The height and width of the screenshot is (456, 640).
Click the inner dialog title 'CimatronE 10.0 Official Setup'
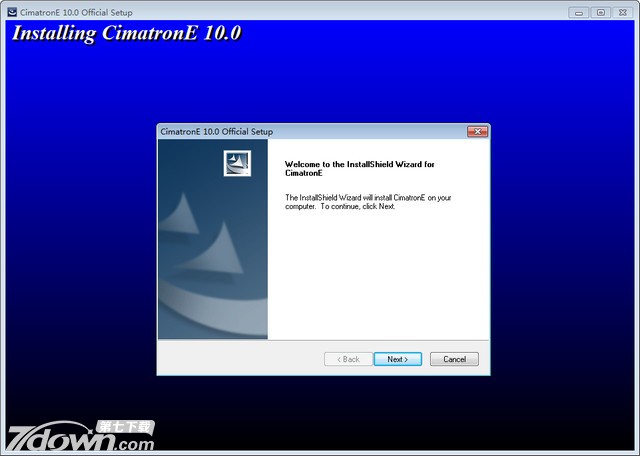coord(217,131)
